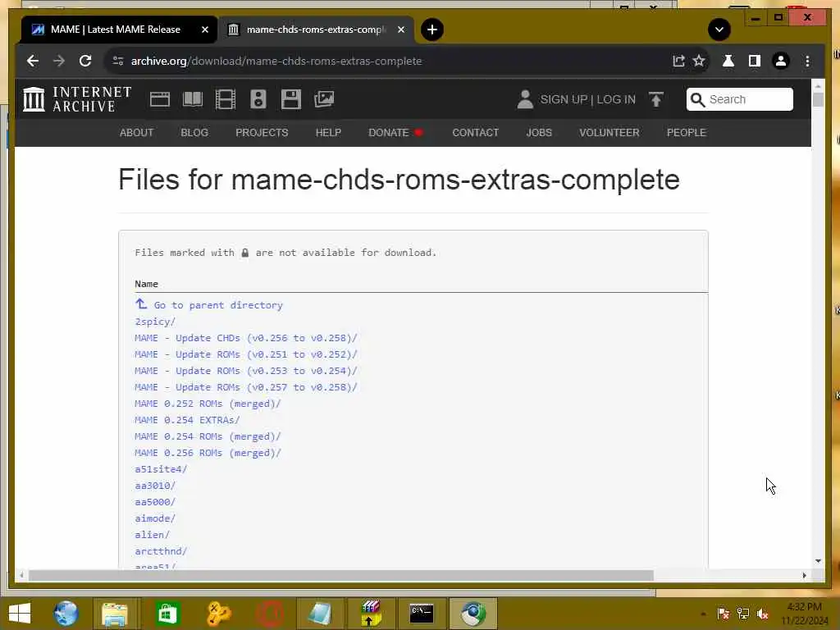
Task: Open the CONTACT menu item
Action: [475, 132]
